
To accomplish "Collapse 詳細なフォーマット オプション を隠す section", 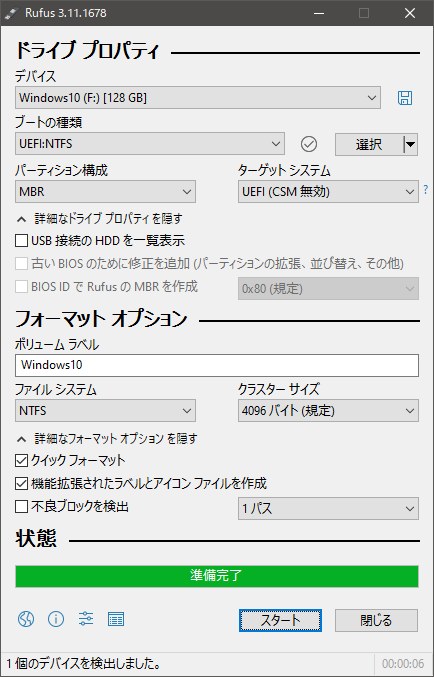I will pyautogui.click(x=107, y=439).
